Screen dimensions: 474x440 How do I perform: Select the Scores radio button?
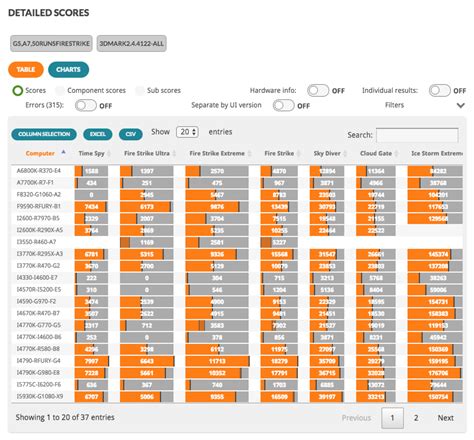pyautogui.click(x=17, y=90)
